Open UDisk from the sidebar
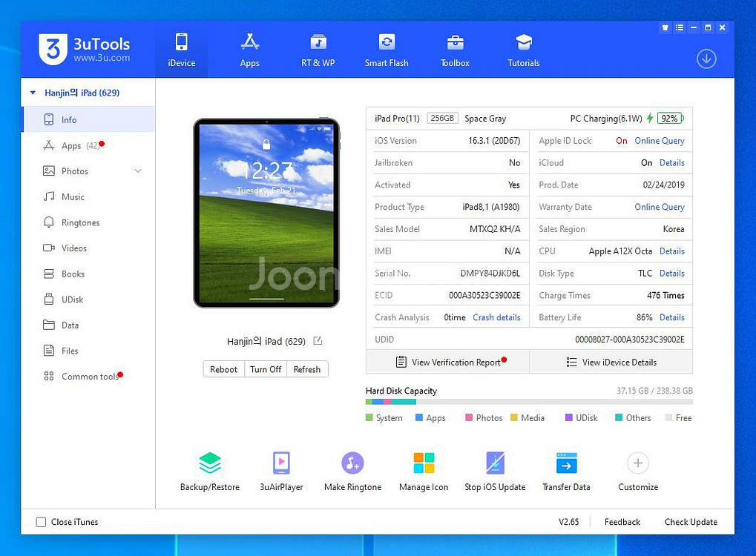 (74, 299)
